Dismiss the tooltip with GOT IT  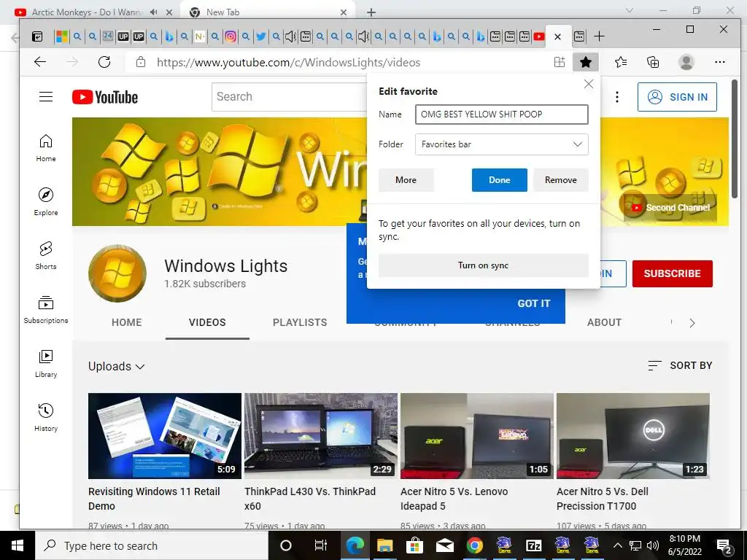click(533, 303)
